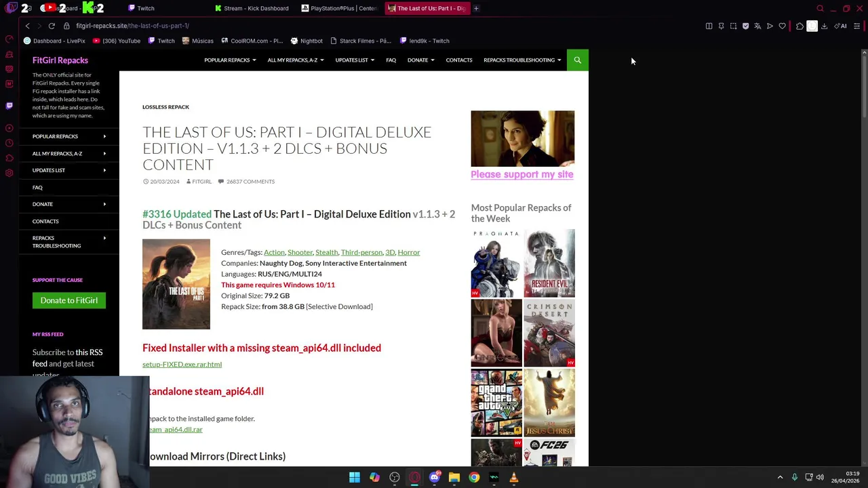Image resolution: width=868 pixels, height=488 pixels.
Task: Click the Stealth genre tag
Action: pyautogui.click(x=326, y=252)
